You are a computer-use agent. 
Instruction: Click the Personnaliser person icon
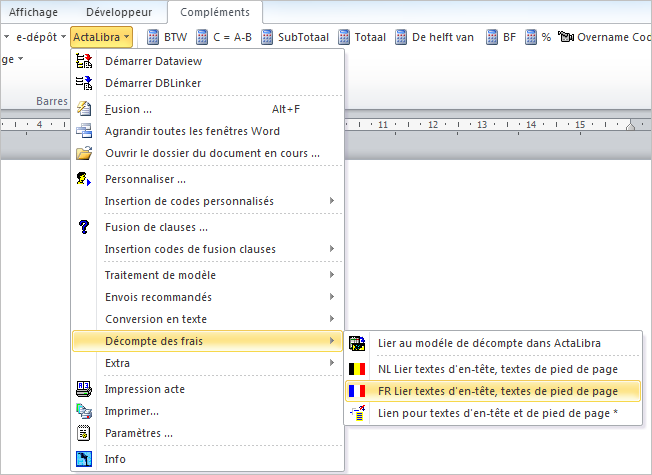point(84,179)
